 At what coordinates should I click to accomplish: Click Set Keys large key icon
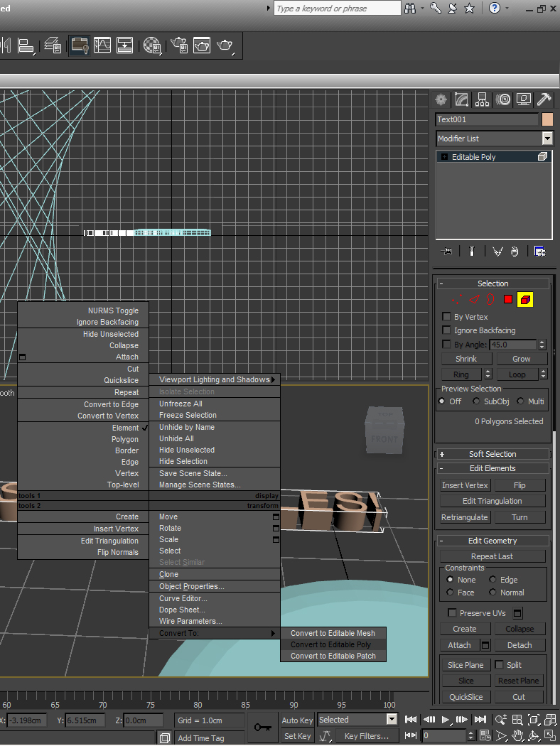point(262,728)
